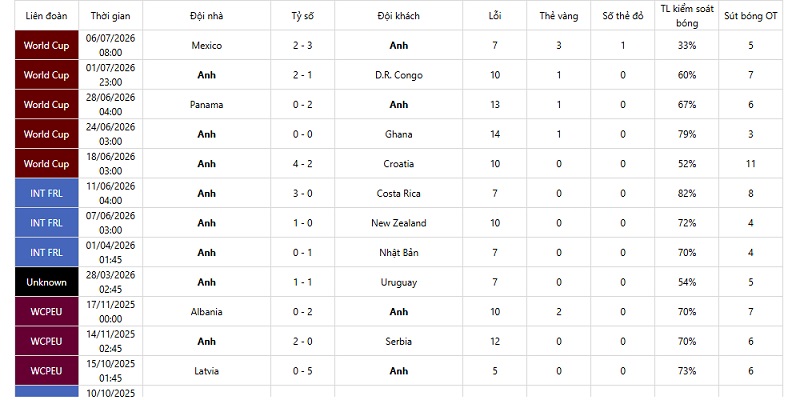Screen dimensions: 800x400
Task: Select the Thẻ vàng column header
Action: point(559,16)
